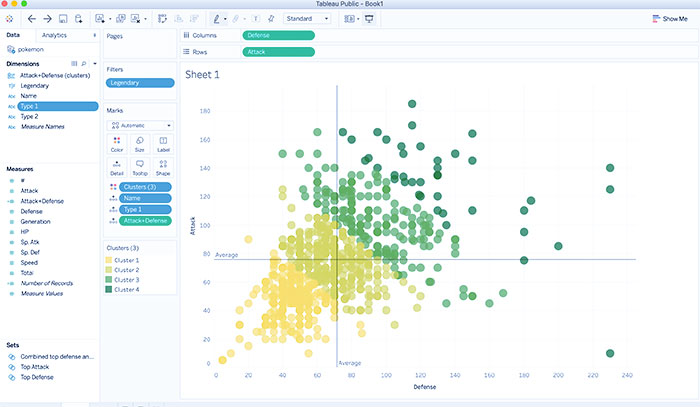The image size is (700, 407).
Task: Click the Attack pill on Rows
Action: (x=279, y=52)
